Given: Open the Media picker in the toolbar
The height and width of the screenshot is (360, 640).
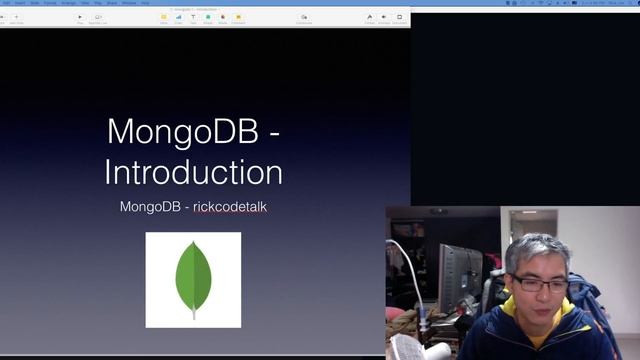Looking at the screenshot, I should (x=222, y=18).
